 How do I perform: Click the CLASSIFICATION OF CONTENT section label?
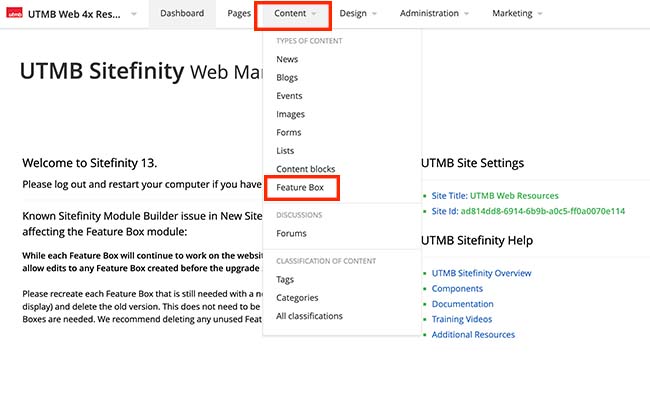(x=326, y=261)
